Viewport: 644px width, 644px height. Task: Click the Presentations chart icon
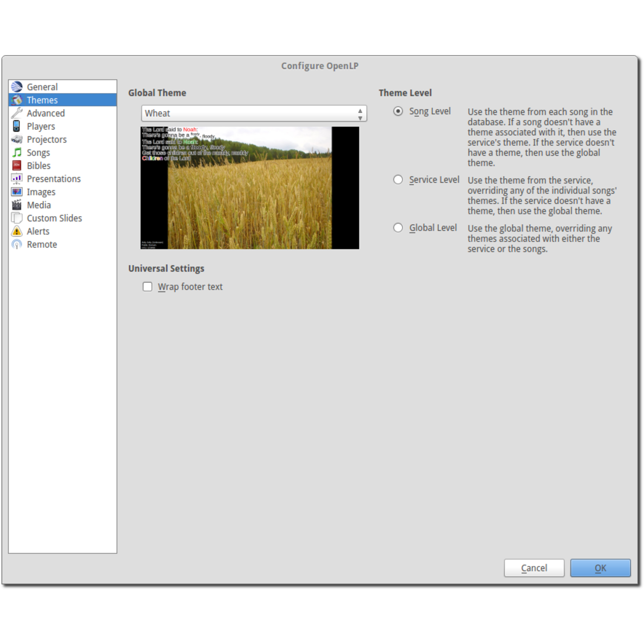tap(17, 179)
